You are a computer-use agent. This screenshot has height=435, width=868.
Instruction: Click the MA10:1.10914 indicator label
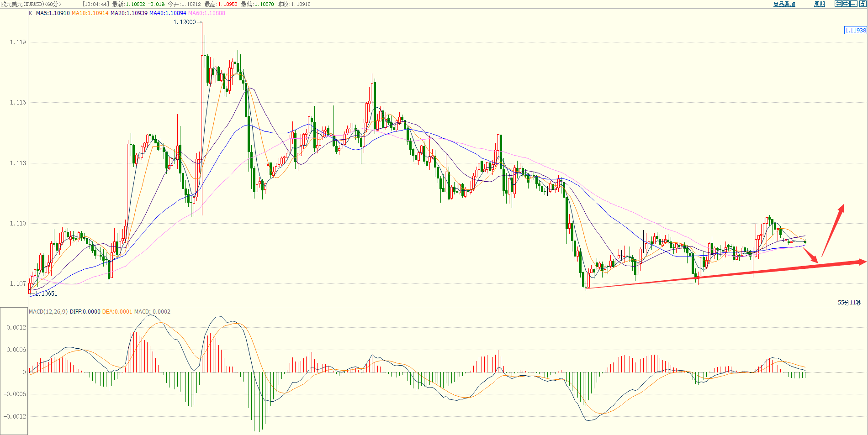click(90, 13)
